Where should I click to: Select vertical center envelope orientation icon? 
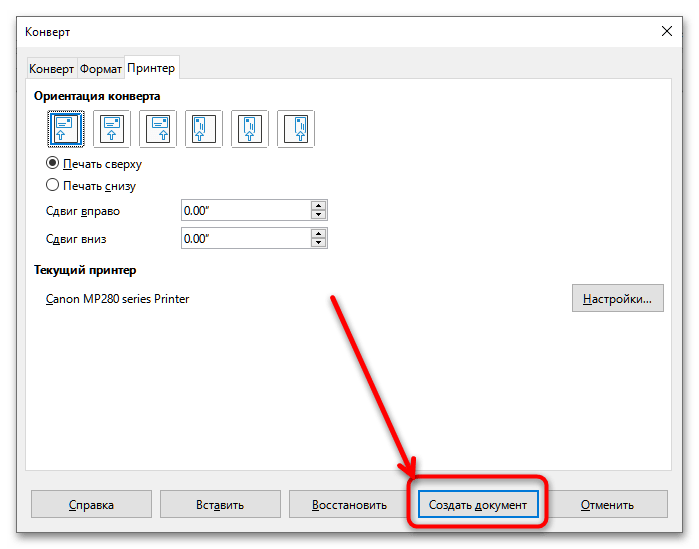point(250,129)
